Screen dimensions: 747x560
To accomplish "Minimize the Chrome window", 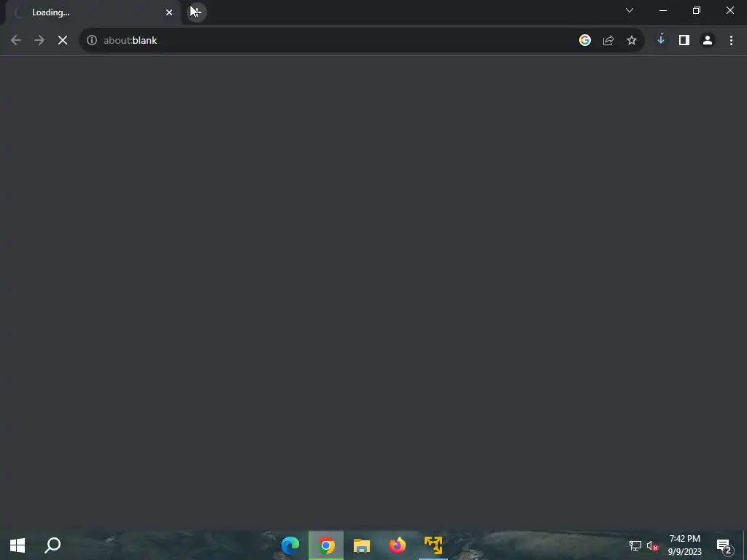I will 662,10.
